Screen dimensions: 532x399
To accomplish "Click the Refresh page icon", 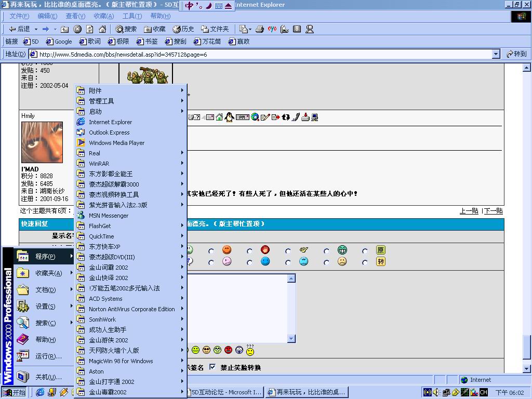I will pos(90,29).
